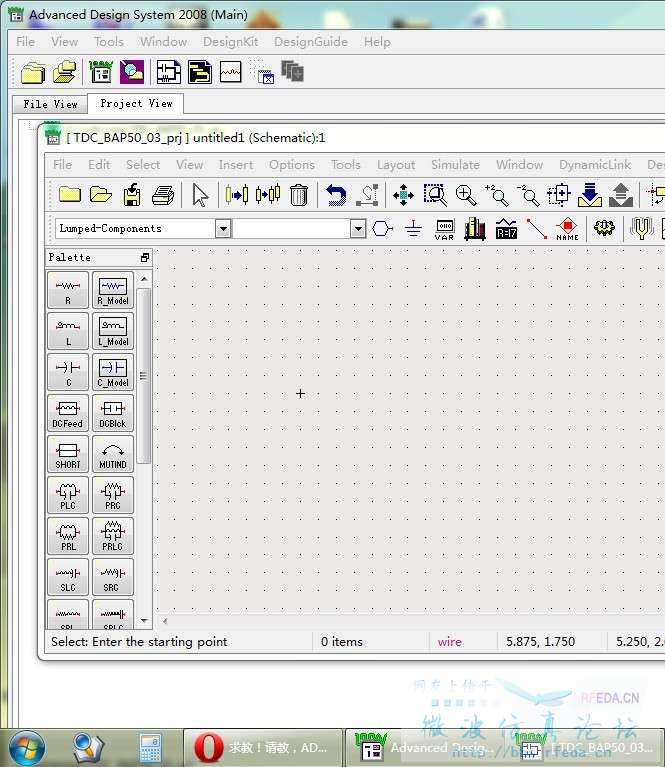665x767 pixels.
Task: Select the PLC parallel component
Action: point(68,496)
